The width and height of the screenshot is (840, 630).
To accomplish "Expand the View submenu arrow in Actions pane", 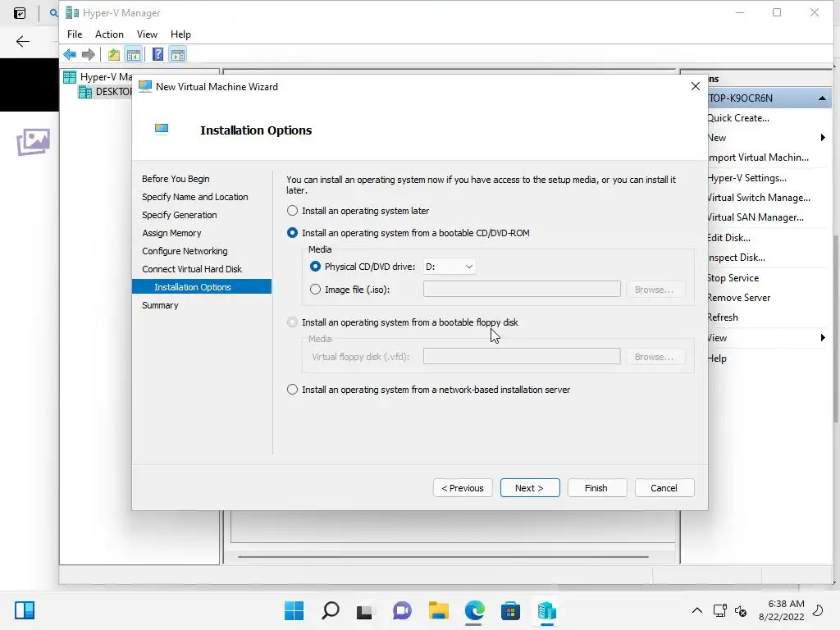I will tap(823, 337).
